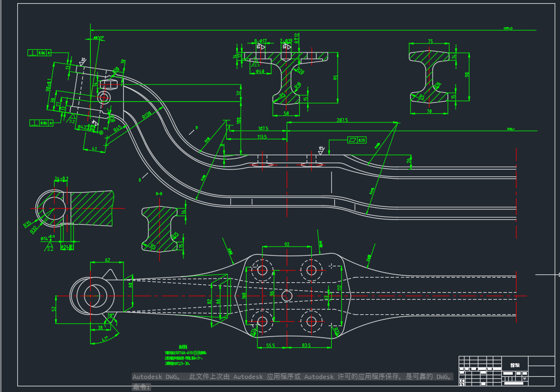Select the 108 vertical dimension
The image size is (560, 392).
pyautogui.click(x=244, y=296)
